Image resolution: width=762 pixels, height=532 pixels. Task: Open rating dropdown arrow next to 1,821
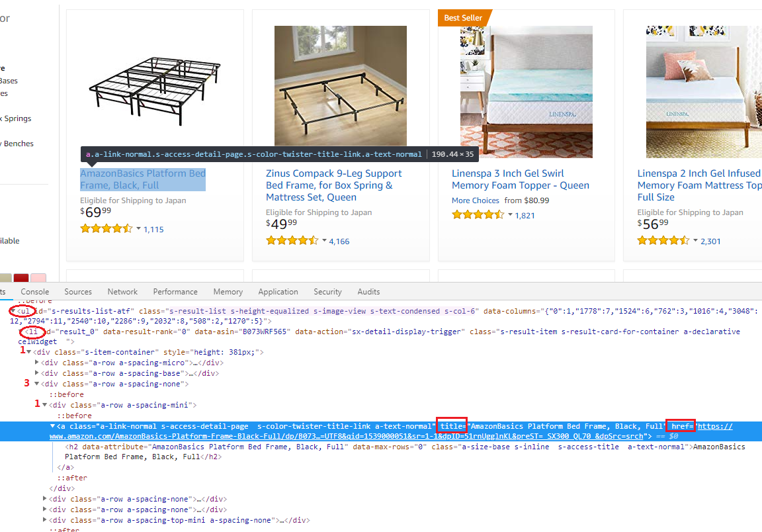click(x=510, y=214)
